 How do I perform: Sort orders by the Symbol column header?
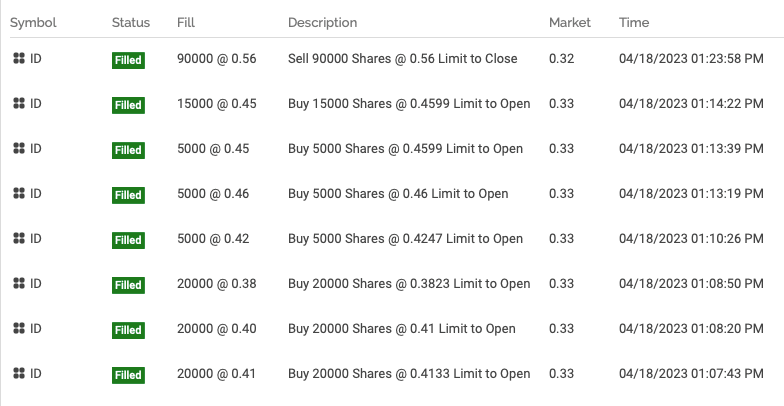pos(33,22)
